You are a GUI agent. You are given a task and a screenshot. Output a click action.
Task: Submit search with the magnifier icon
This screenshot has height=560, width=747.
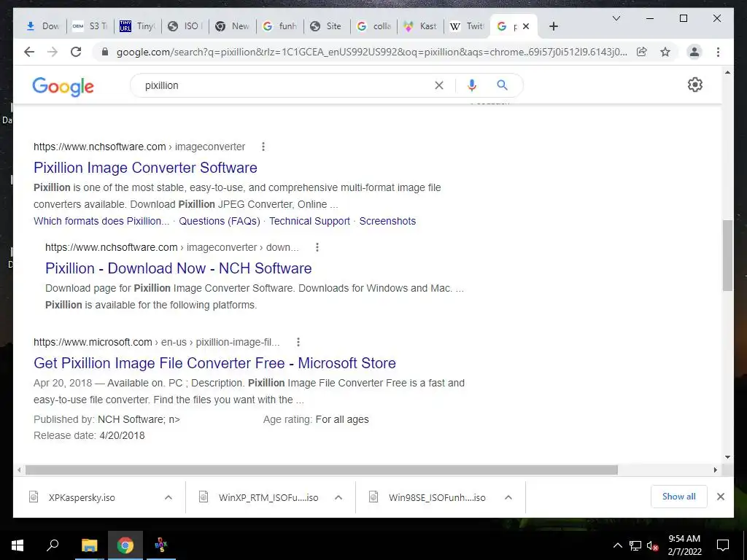click(502, 85)
